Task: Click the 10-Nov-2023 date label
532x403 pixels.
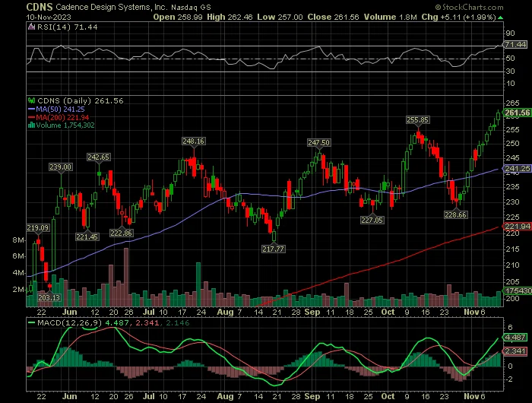Action: [x=49, y=17]
